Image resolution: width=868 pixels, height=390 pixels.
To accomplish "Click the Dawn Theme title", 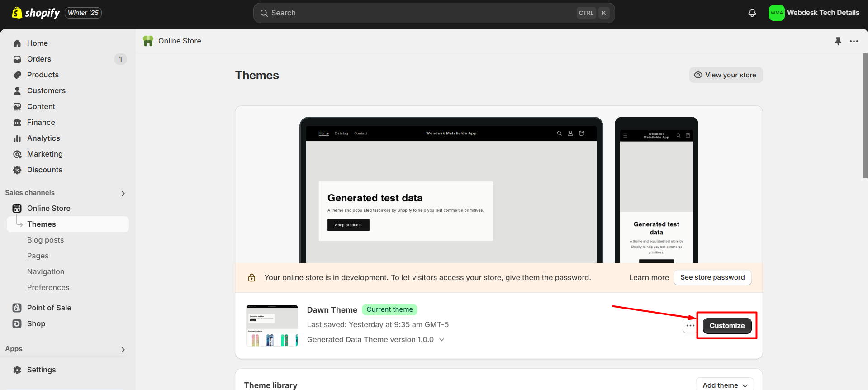I will [332, 310].
